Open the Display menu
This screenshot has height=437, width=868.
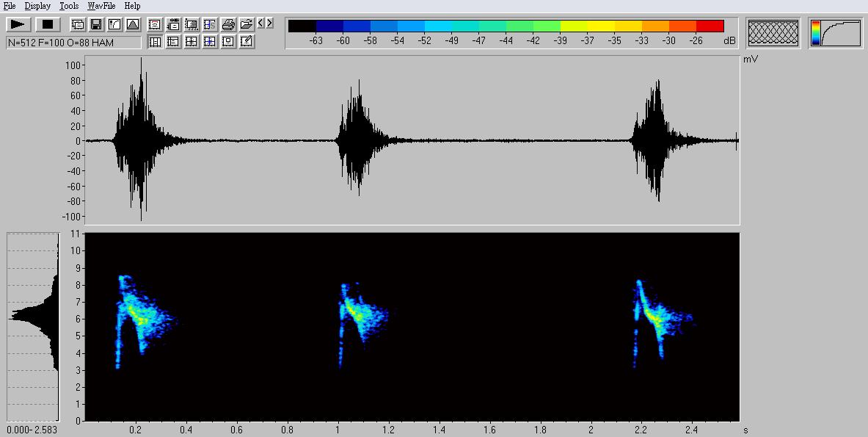37,6
